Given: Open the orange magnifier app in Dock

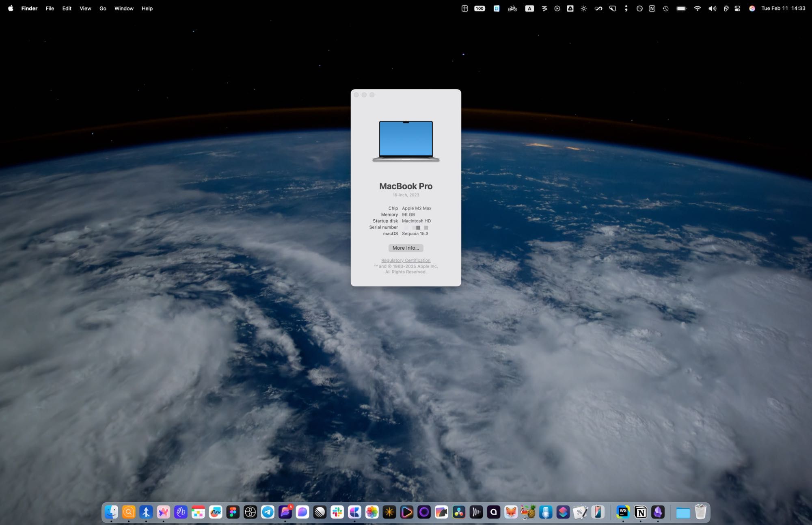Looking at the screenshot, I should pyautogui.click(x=129, y=512).
